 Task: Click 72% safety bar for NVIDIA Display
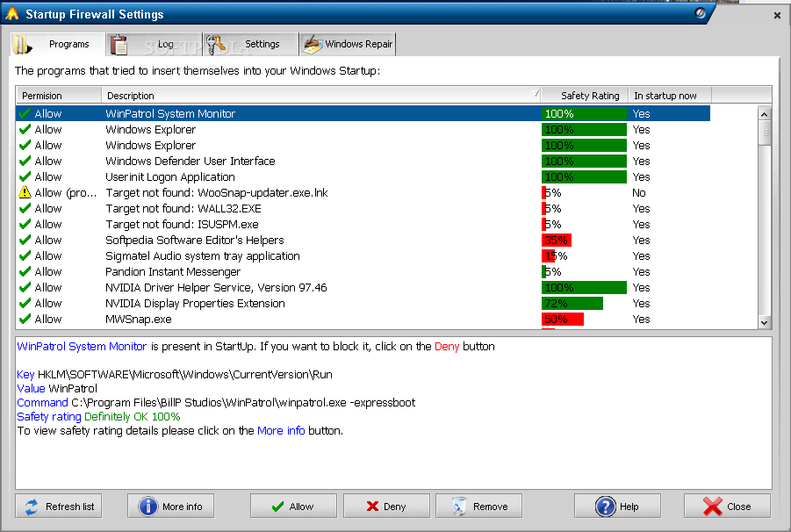[572, 303]
